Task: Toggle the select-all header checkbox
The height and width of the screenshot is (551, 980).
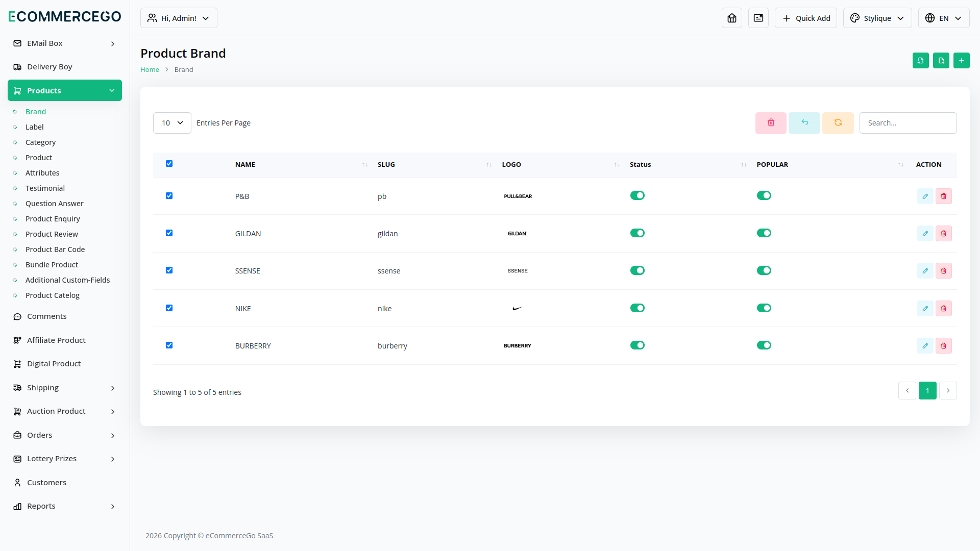Action: pyautogui.click(x=169, y=164)
